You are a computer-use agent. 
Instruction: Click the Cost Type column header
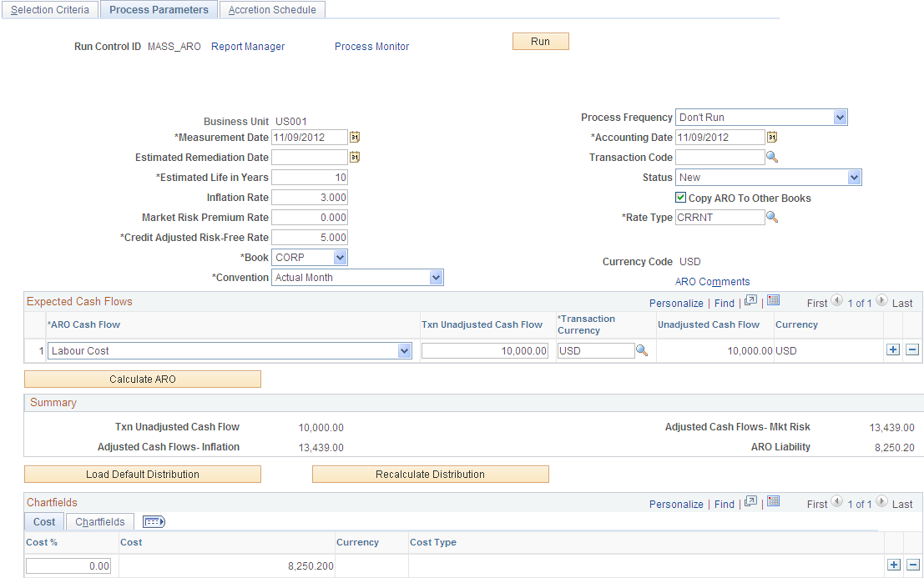point(433,542)
